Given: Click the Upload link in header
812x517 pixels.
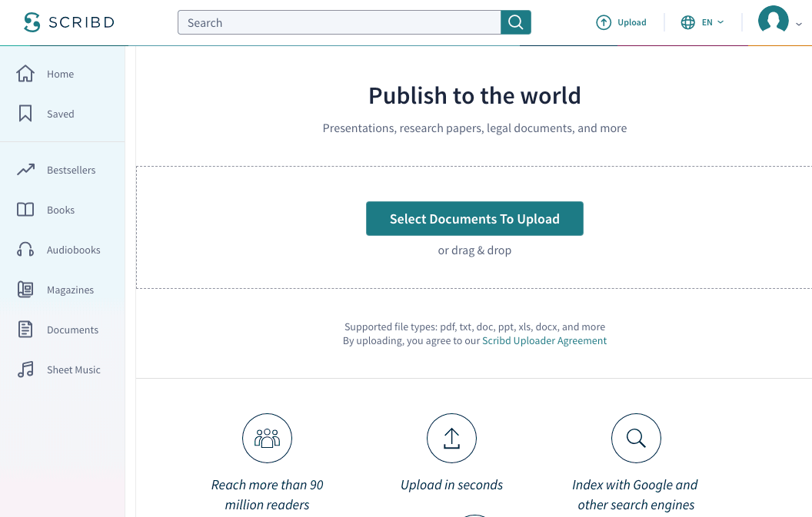Looking at the screenshot, I should (632, 22).
